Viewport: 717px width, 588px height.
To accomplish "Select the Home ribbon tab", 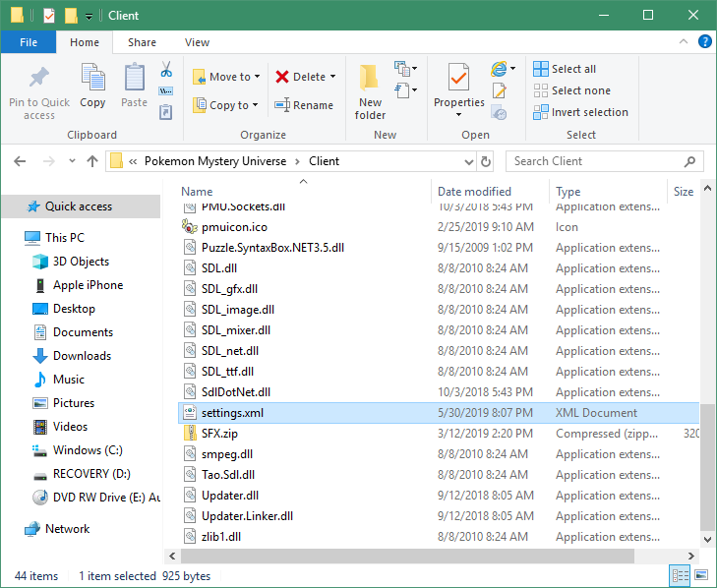I will point(85,42).
